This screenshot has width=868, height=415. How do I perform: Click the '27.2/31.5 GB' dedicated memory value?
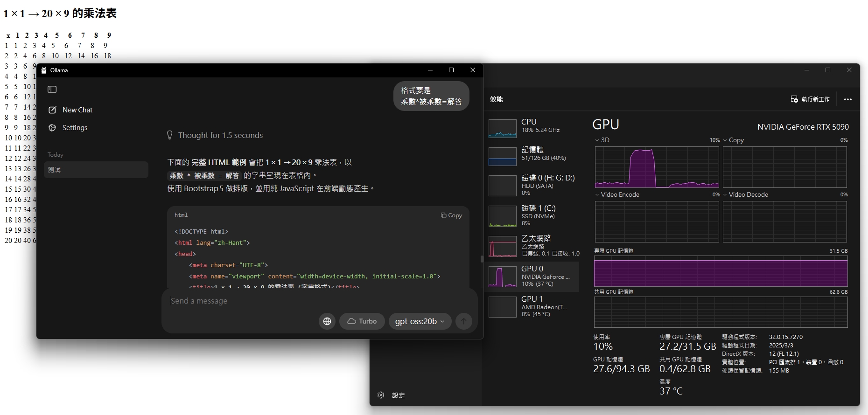tap(687, 346)
